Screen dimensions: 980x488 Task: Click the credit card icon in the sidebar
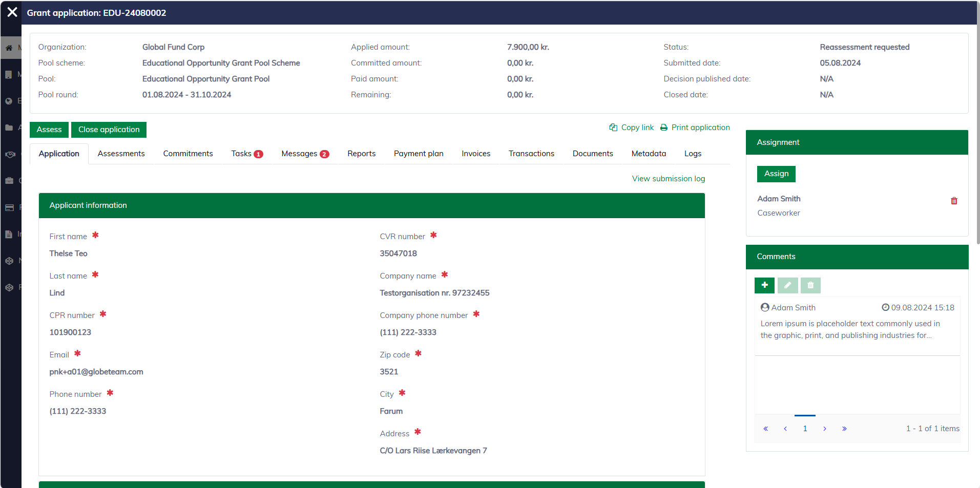[x=9, y=207]
